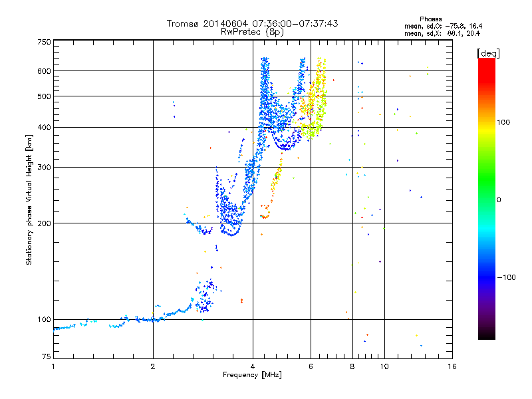The image size is (532, 399).
Task: Click the 300 height tick label
Action: (x=45, y=167)
